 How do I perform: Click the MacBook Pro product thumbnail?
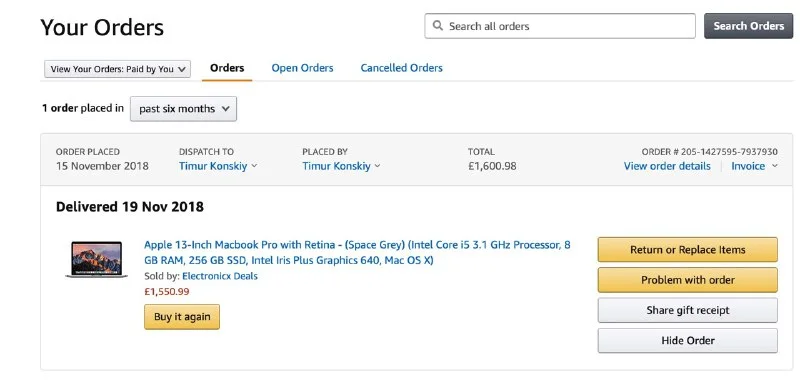96,259
